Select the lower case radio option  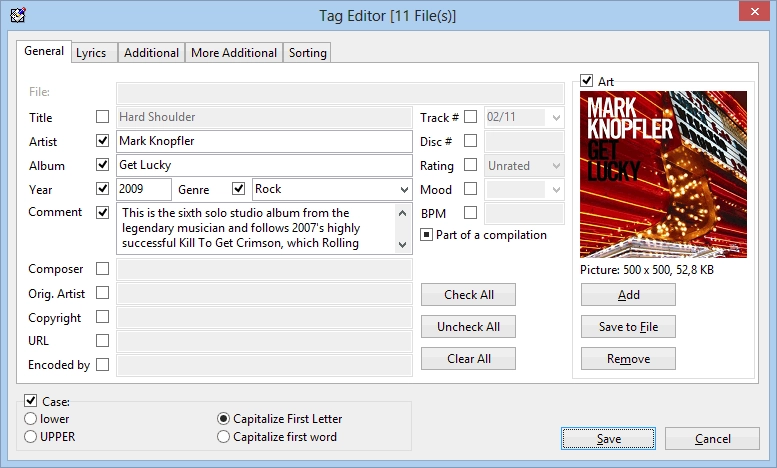[31, 419]
